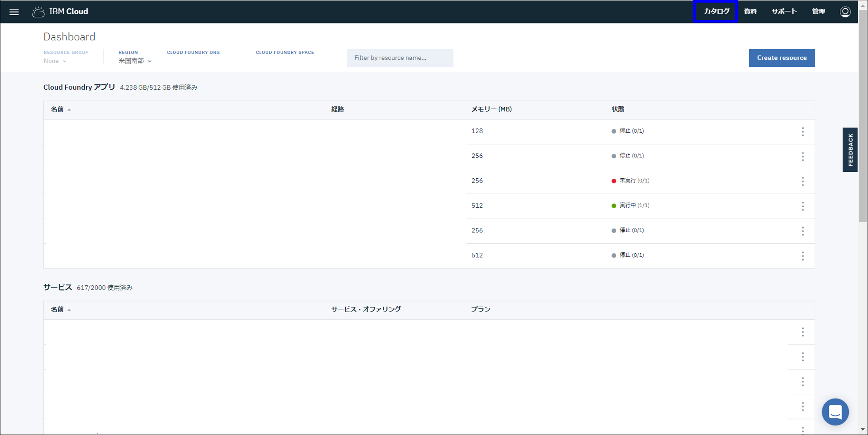Open actions menu for 512 MB 停止 app row
868x435 pixels.
tap(802, 256)
